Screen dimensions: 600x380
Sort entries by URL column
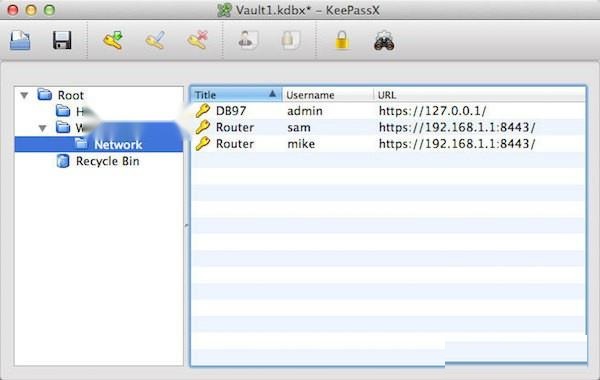coord(479,95)
